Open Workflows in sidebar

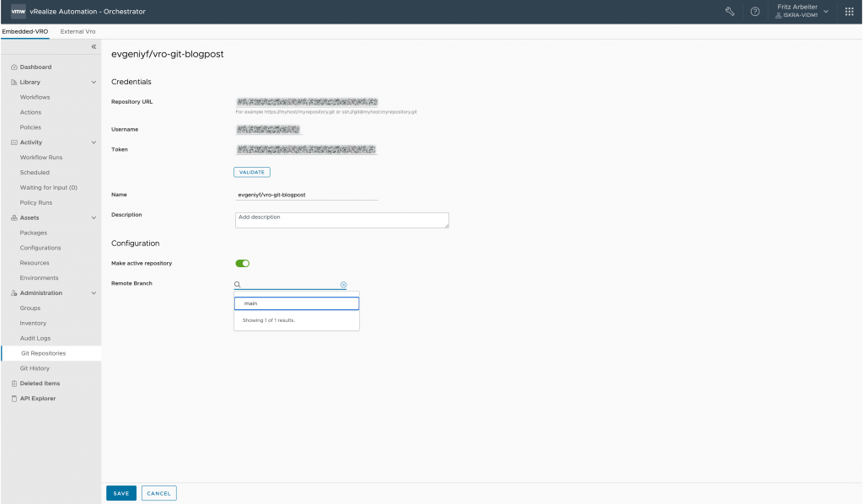pyautogui.click(x=35, y=98)
